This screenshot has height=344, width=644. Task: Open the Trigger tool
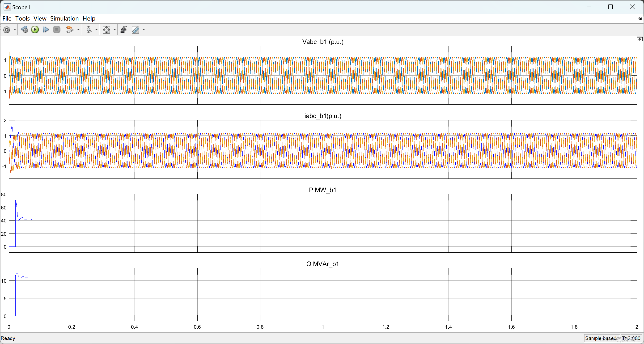pyautogui.click(x=89, y=30)
